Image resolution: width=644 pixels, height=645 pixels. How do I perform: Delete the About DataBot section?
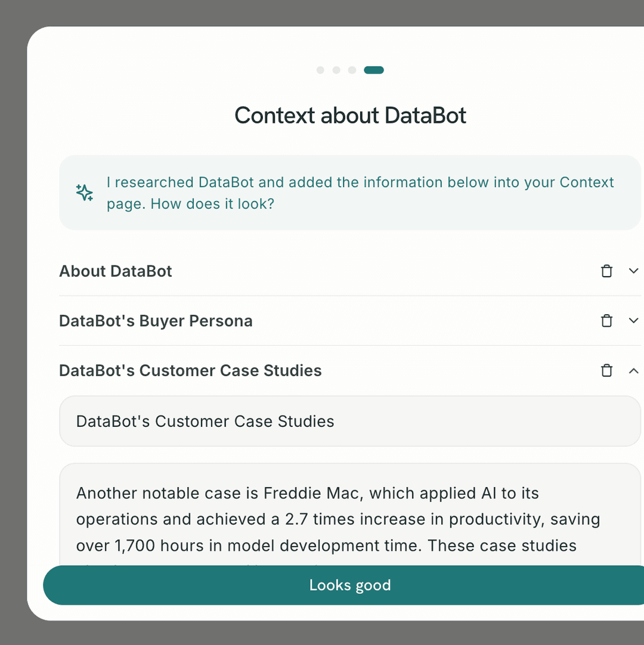tap(606, 271)
